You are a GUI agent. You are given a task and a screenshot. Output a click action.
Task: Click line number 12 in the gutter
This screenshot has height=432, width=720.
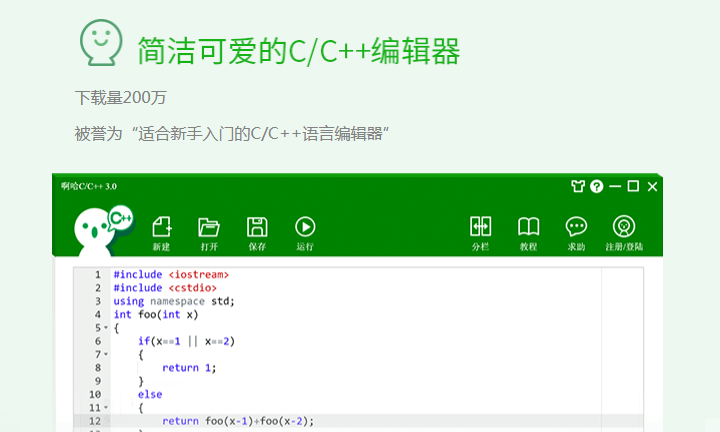(x=95, y=421)
